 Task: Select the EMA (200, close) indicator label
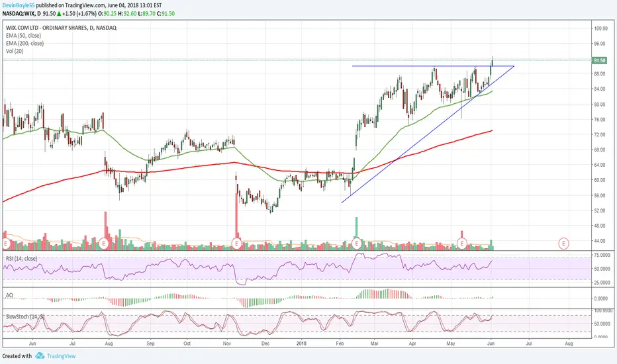[24, 43]
